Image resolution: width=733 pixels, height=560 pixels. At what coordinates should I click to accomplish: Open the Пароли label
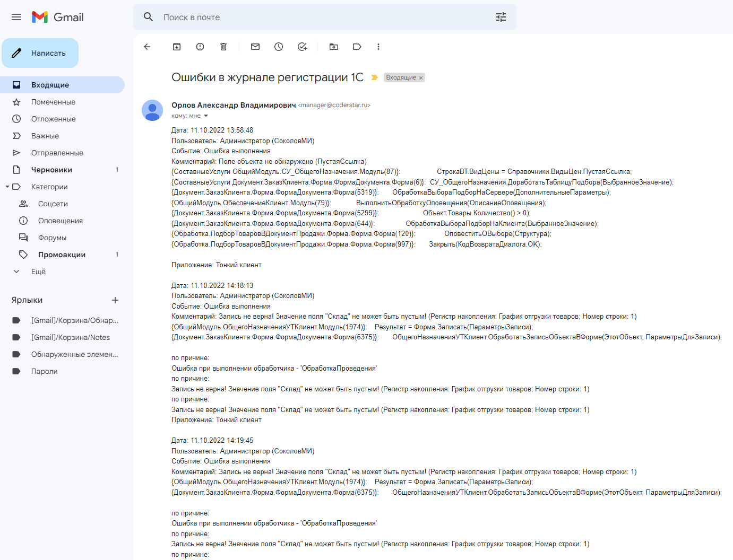coord(62,371)
